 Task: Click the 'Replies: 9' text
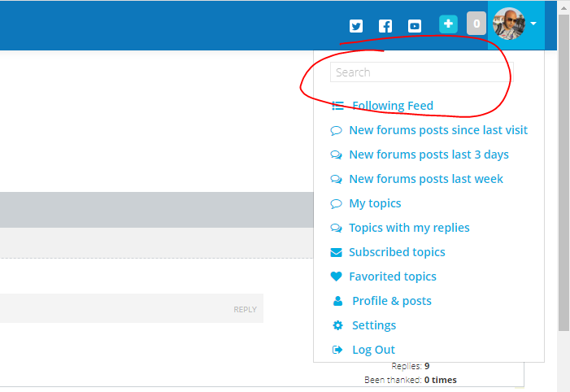pyautogui.click(x=411, y=366)
